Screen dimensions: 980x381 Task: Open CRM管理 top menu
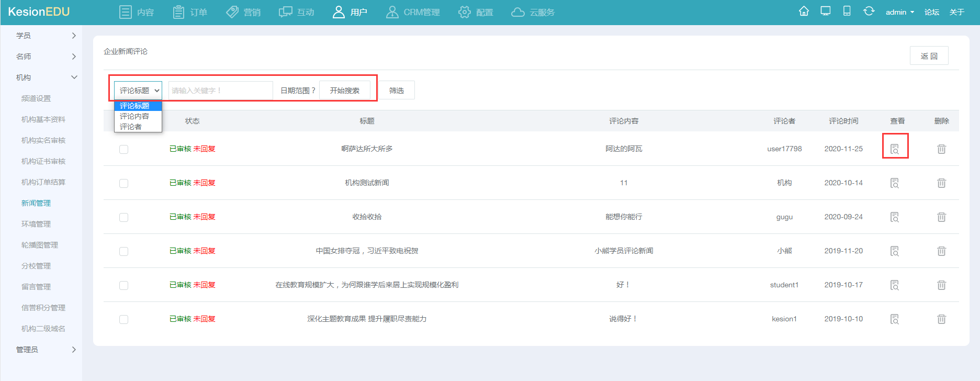pos(413,12)
